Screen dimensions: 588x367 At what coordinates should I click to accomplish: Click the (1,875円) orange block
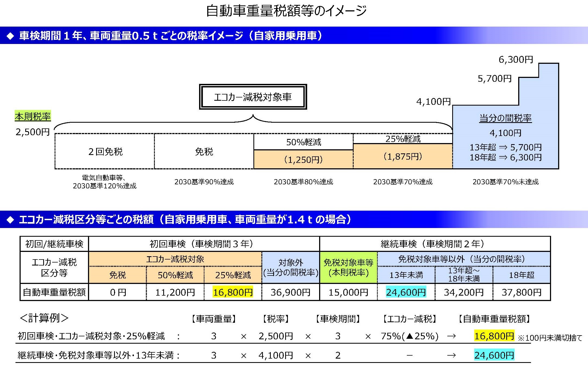(x=403, y=156)
